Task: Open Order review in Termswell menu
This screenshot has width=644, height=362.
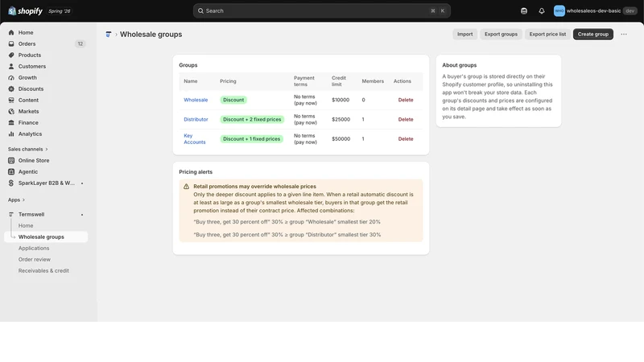Action: (x=35, y=259)
